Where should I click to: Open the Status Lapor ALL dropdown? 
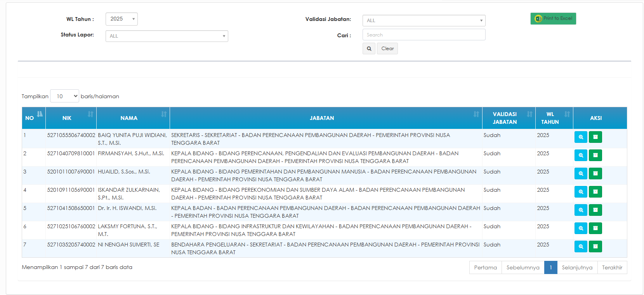167,36
